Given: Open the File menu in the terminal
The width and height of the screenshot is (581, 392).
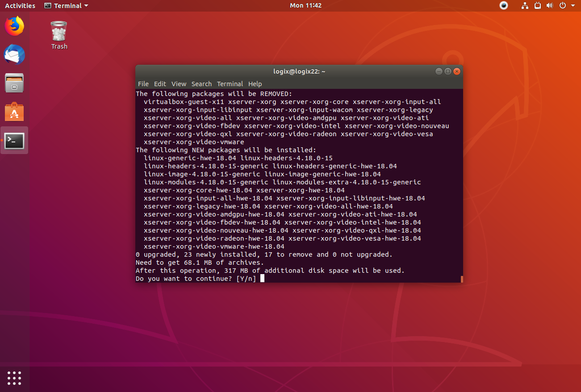Looking at the screenshot, I should click(143, 83).
